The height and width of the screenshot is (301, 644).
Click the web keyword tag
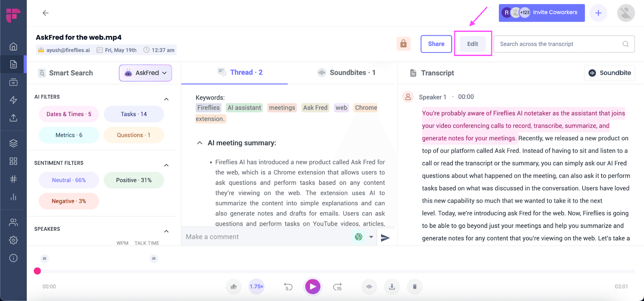pos(341,108)
